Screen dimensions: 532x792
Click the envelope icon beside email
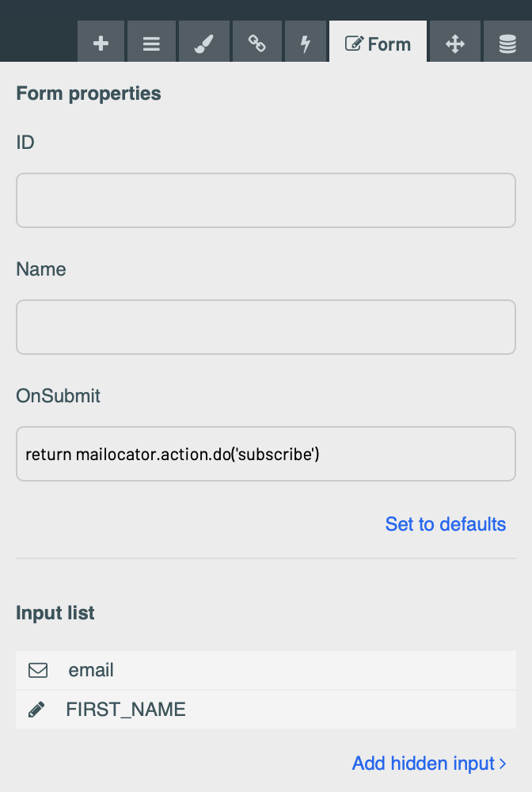(38, 670)
